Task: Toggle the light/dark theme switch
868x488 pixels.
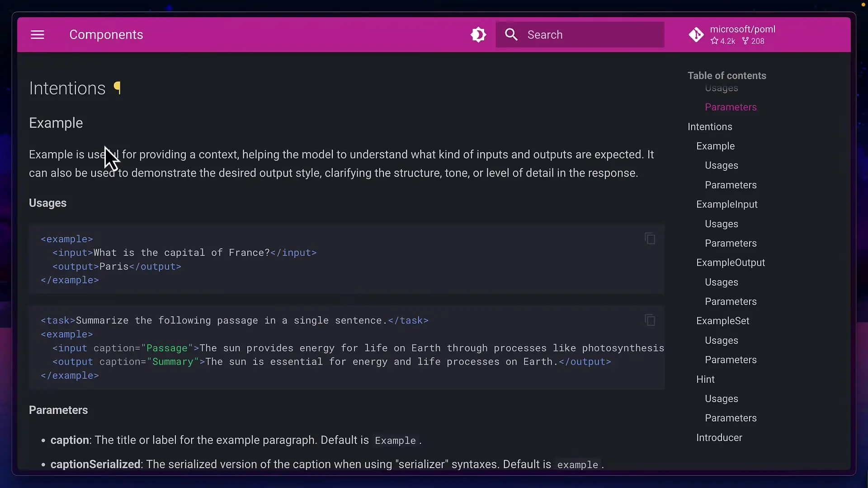Action: 478,35
